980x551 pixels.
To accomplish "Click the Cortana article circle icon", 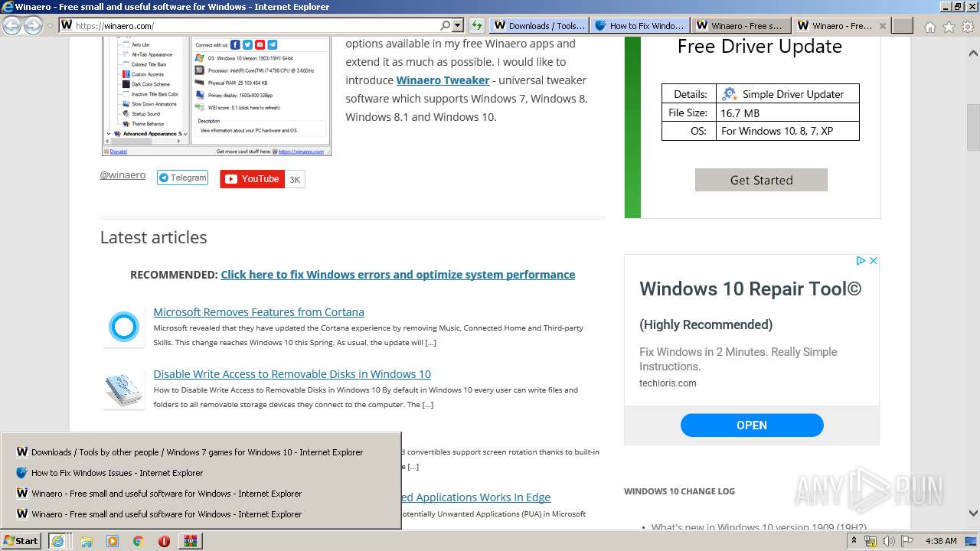I will pos(123,328).
